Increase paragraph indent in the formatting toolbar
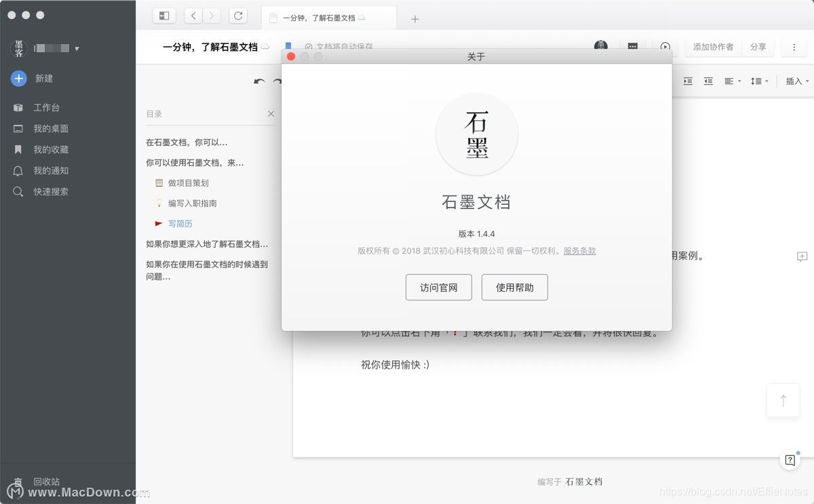814x504 pixels. (x=687, y=81)
